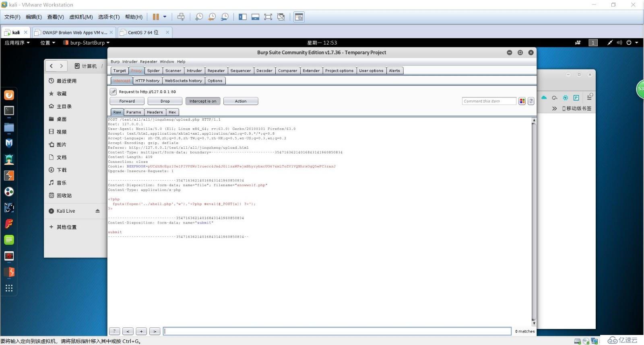The image size is (644, 345).
Task: Select the Target tab
Action: [120, 70]
